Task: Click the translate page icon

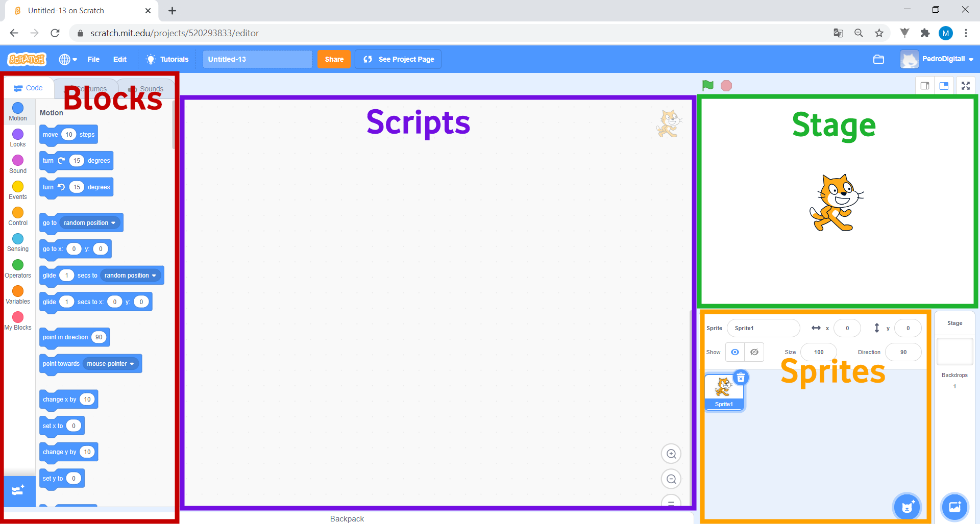Action: click(838, 33)
